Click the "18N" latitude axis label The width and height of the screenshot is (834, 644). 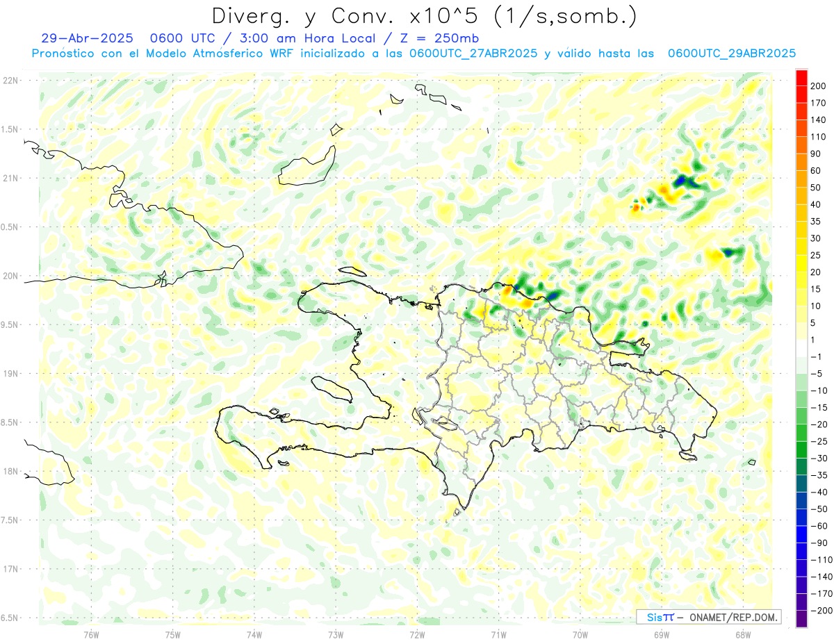10,472
